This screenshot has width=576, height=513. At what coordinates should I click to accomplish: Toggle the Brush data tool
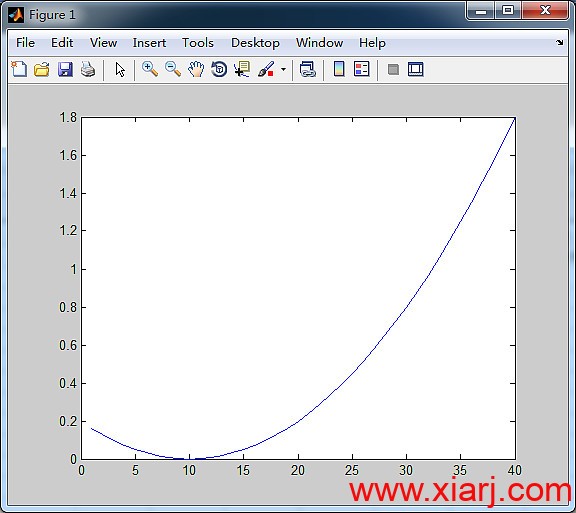click(266, 69)
